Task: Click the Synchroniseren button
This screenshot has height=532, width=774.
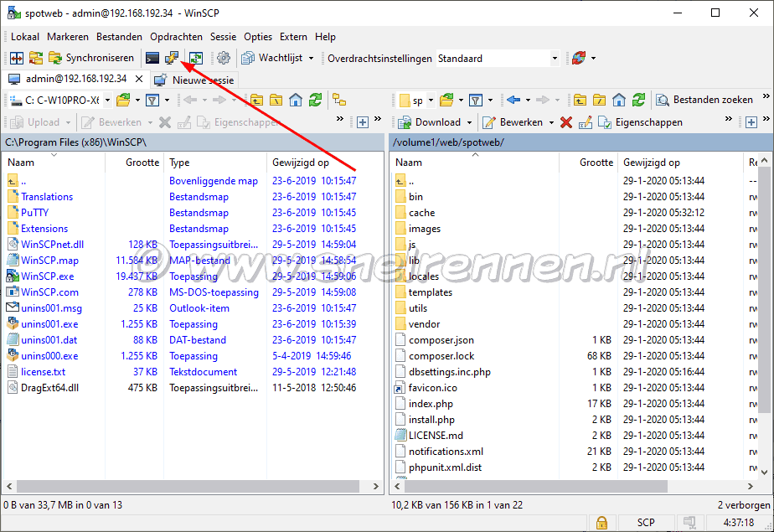Action: [91, 59]
